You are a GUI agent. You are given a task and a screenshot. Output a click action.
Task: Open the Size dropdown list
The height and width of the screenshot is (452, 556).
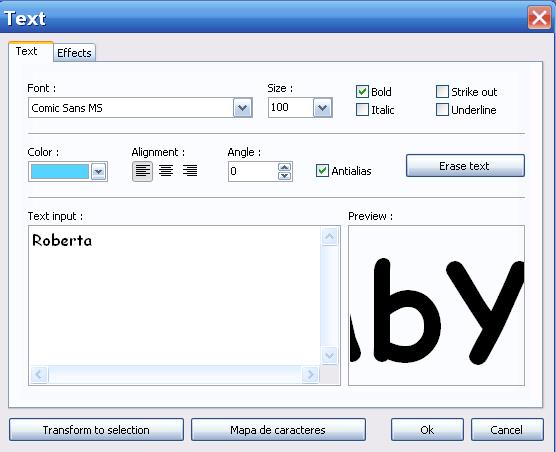(323, 108)
